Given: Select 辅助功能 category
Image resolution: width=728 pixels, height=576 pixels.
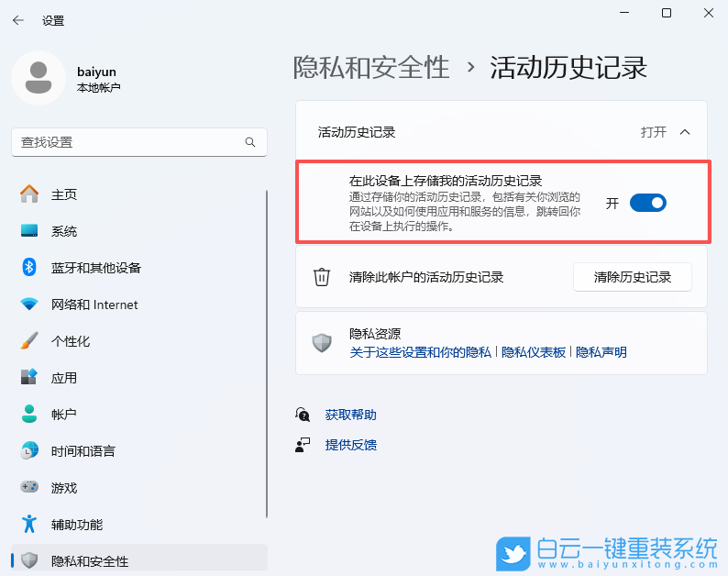Looking at the screenshot, I should pos(138,524).
